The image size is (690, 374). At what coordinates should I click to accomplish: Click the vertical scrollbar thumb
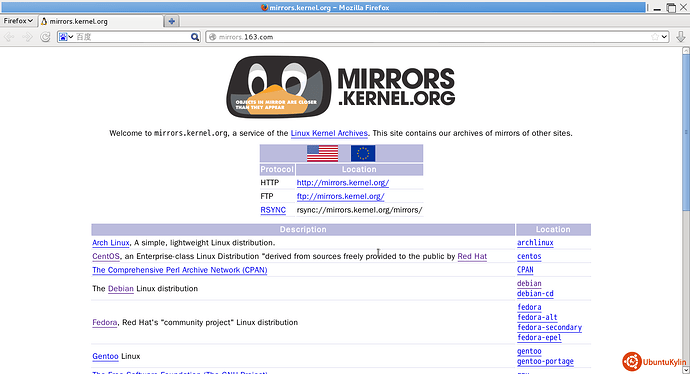[x=686, y=132]
